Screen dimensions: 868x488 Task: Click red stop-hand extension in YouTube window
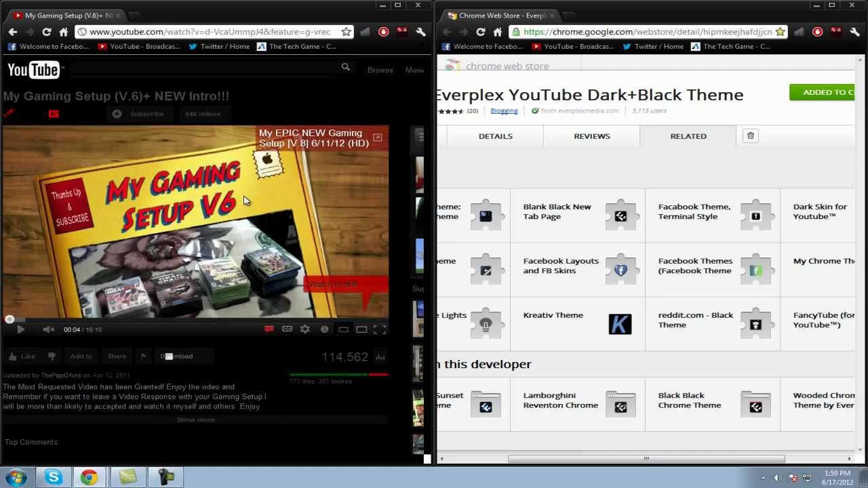pyautogui.click(x=384, y=32)
